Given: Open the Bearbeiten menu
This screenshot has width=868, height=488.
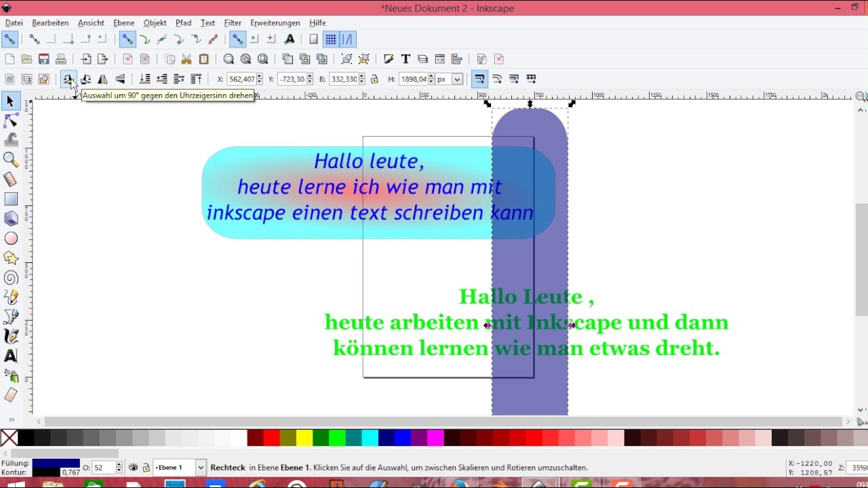Looking at the screenshot, I should point(50,23).
